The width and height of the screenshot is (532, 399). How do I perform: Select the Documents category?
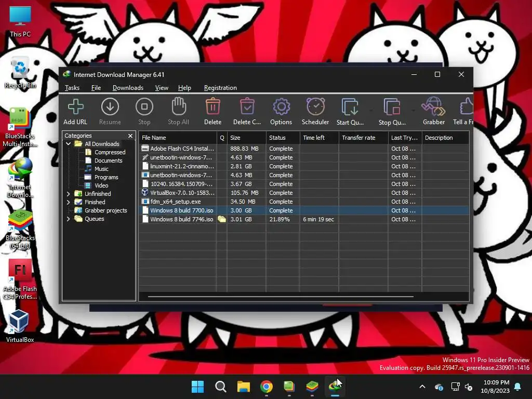[x=108, y=161]
